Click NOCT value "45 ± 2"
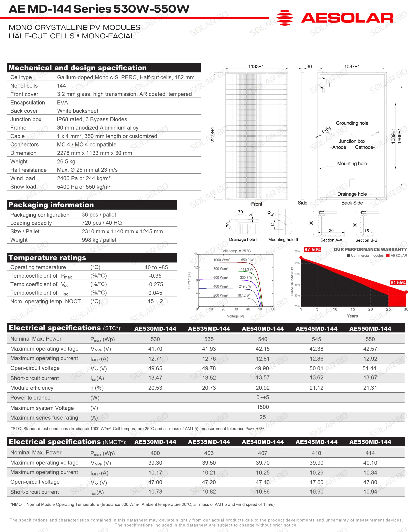Screen dimensions: 413x532 (155, 301)
